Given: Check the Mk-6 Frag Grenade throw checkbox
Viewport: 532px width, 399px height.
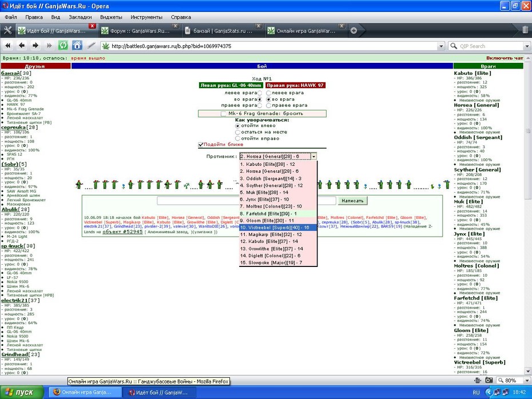Looking at the screenshot, I should click(x=223, y=114).
